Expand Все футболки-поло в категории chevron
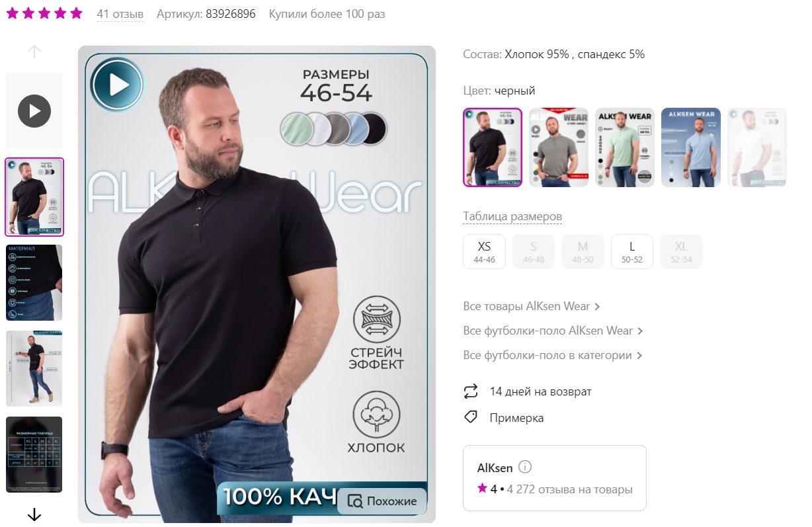 point(639,356)
